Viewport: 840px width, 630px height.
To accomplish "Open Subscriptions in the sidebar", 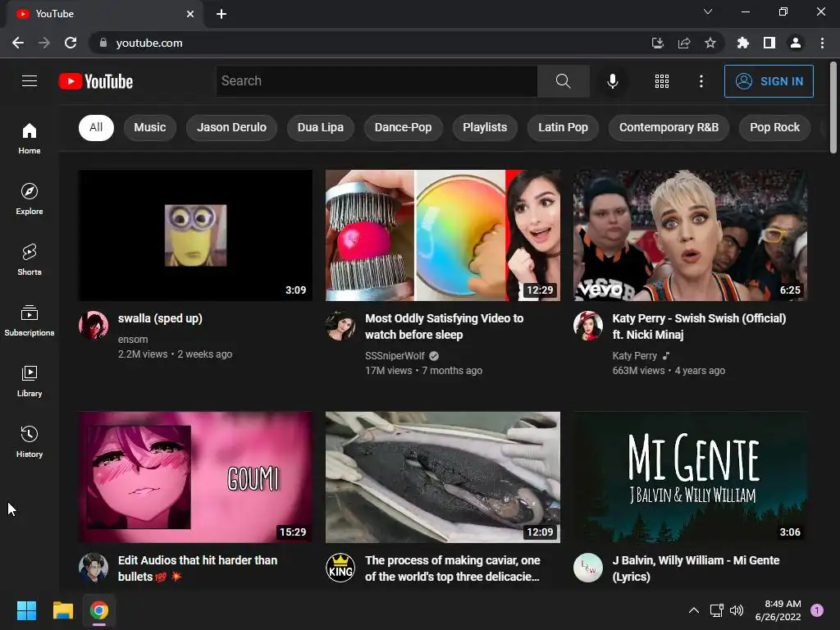I will point(30,321).
